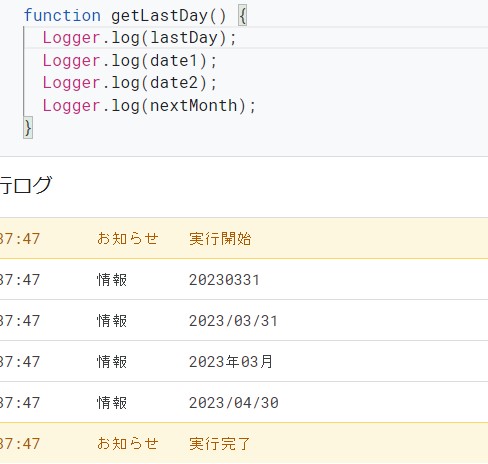This screenshot has width=488, height=464.
Task: Click the timestamp in the 実行開始 row
Action: (x=20, y=239)
